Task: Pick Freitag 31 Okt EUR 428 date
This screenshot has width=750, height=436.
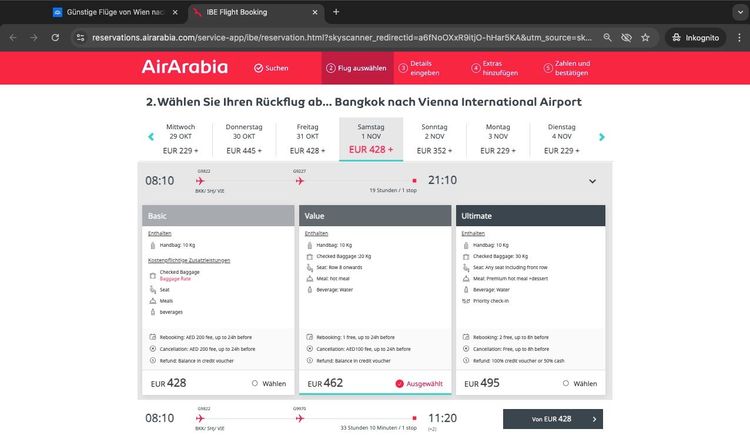Action: click(x=307, y=139)
